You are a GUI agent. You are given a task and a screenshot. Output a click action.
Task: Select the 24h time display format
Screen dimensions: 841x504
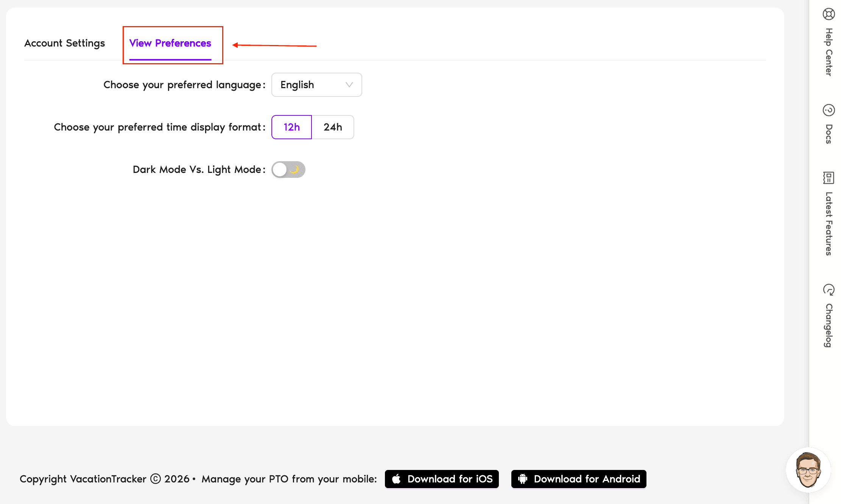[x=333, y=127]
